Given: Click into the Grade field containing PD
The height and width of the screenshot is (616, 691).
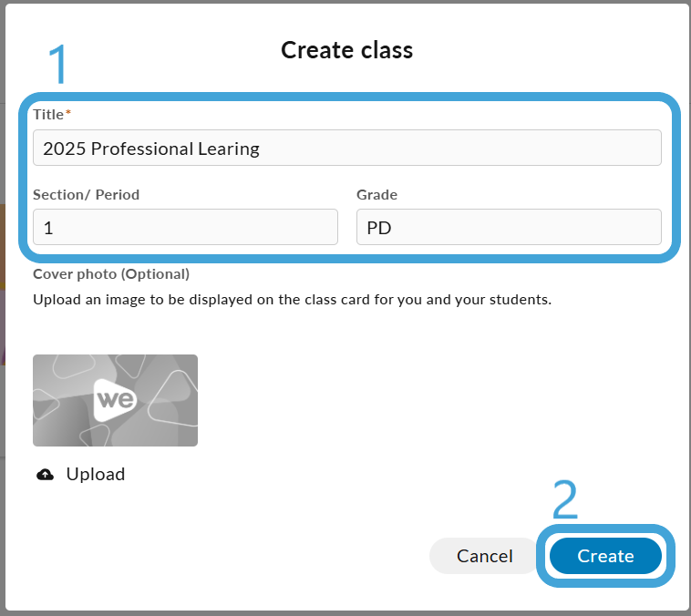Looking at the screenshot, I should click(x=509, y=228).
